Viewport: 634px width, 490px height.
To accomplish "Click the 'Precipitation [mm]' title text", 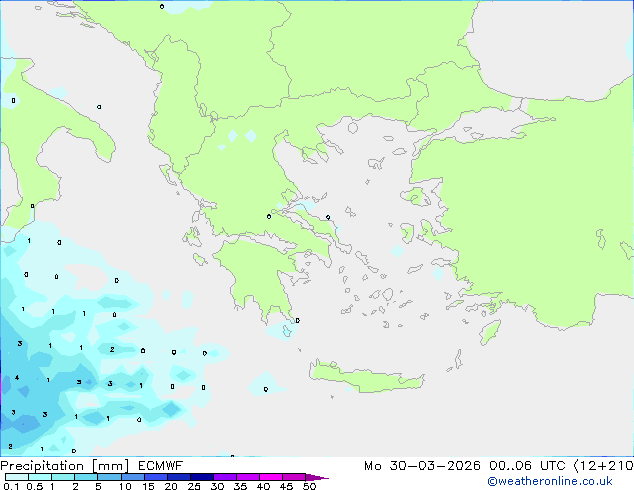I will tap(65, 466).
